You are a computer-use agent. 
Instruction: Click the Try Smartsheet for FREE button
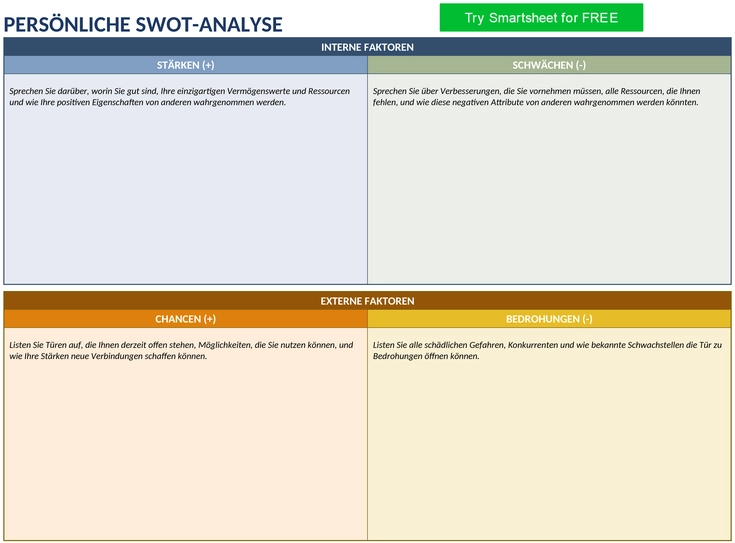click(x=541, y=18)
